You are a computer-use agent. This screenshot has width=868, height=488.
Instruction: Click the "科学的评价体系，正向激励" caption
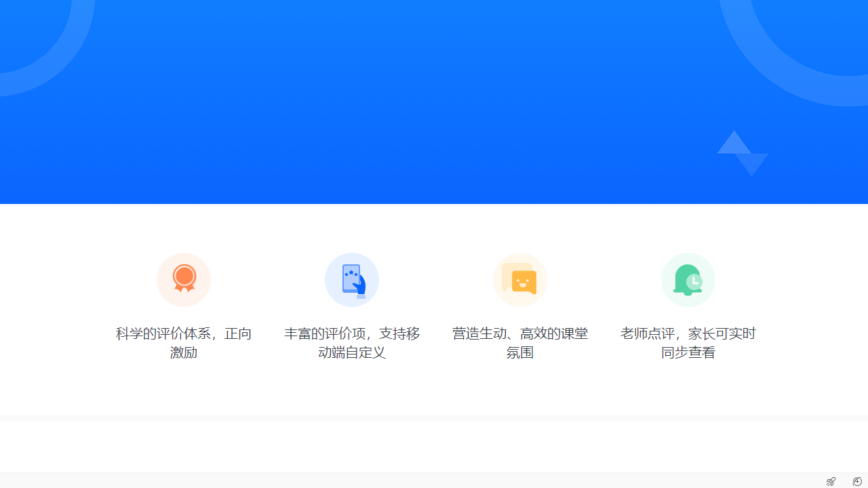click(x=183, y=343)
